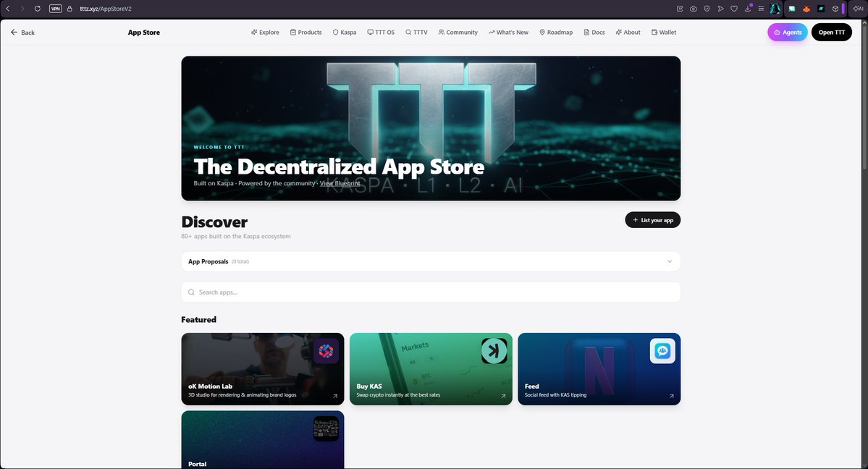Click the oK Motion Lab card arrow icon

(x=335, y=396)
